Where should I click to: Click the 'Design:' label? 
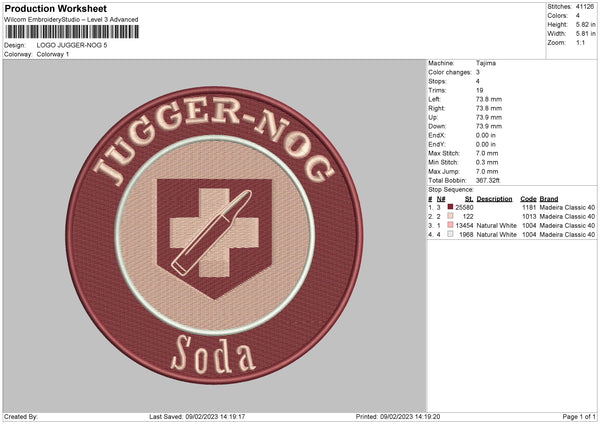coord(15,45)
